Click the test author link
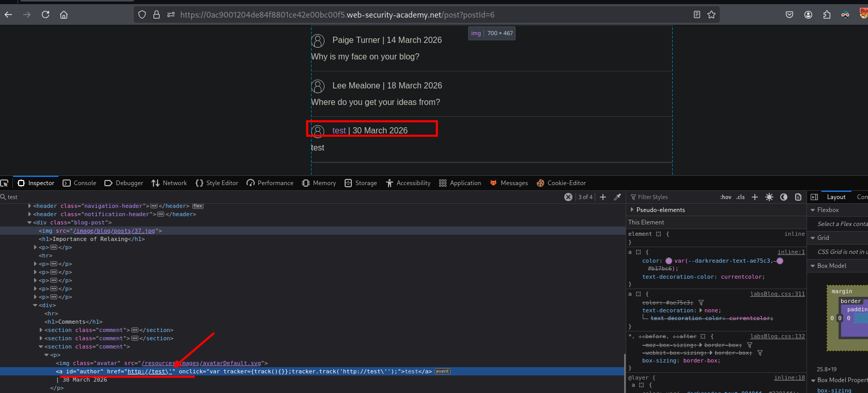This screenshot has width=868, height=393. pyautogui.click(x=339, y=131)
